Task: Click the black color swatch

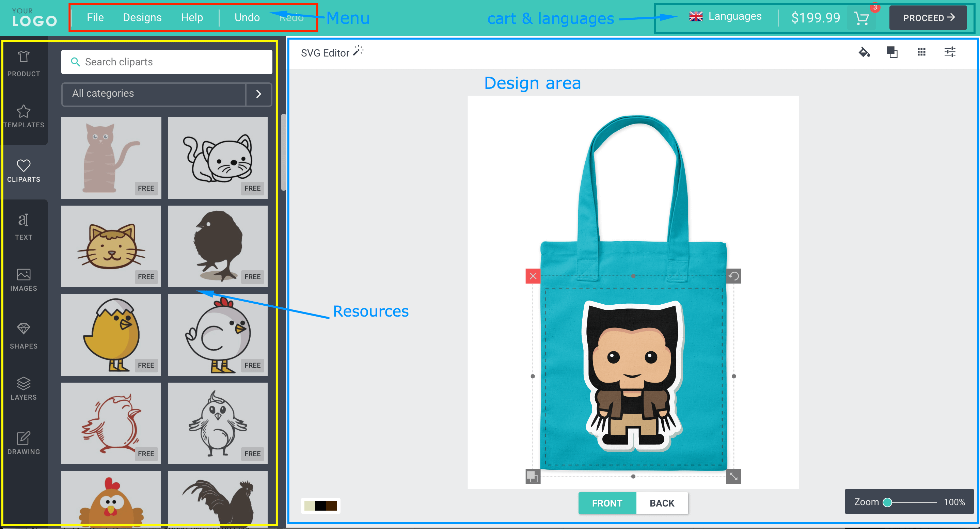Action: pos(321,506)
